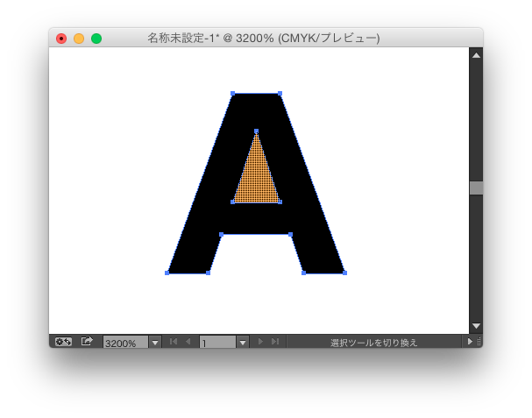The image size is (532, 418).
Task: Click the crossbar underside left anchor point
Action: pyautogui.click(x=222, y=235)
